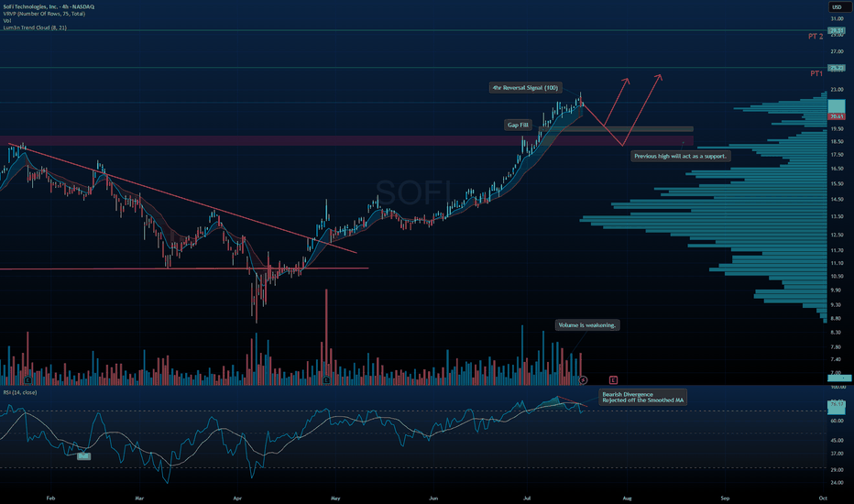
Task: Click the 29.00 RSI scale label
Action: 837,470
